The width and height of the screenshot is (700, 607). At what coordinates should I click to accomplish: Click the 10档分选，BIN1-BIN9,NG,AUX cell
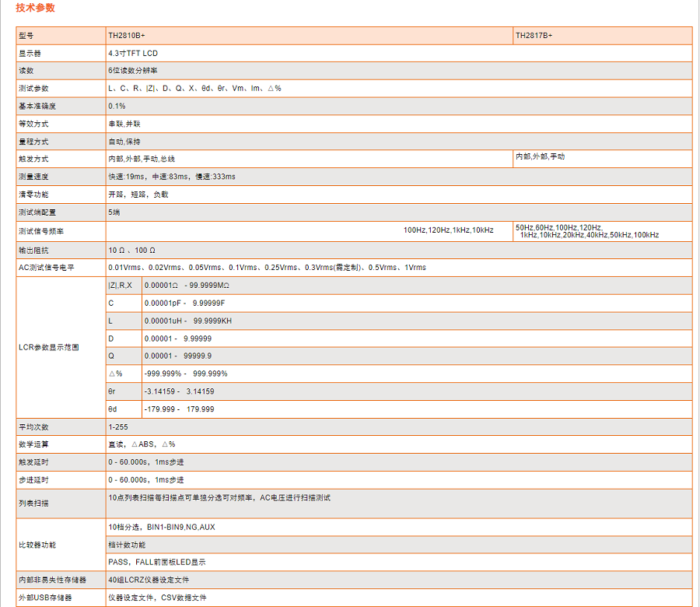click(x=162, y=527)
